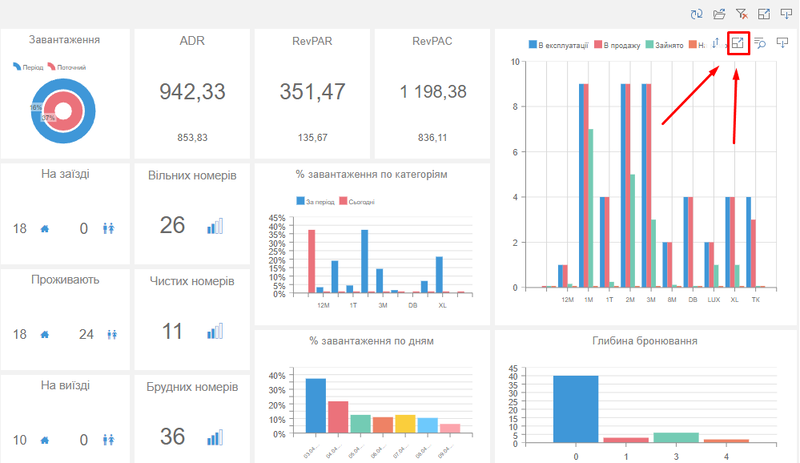
Task: Maximize chart using red-highlighted icon
Action: (x=738, y=43)
